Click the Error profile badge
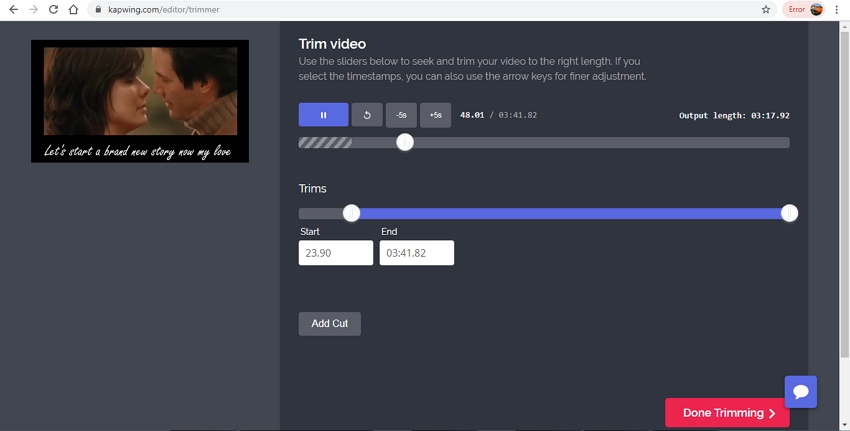 (804, 10)
